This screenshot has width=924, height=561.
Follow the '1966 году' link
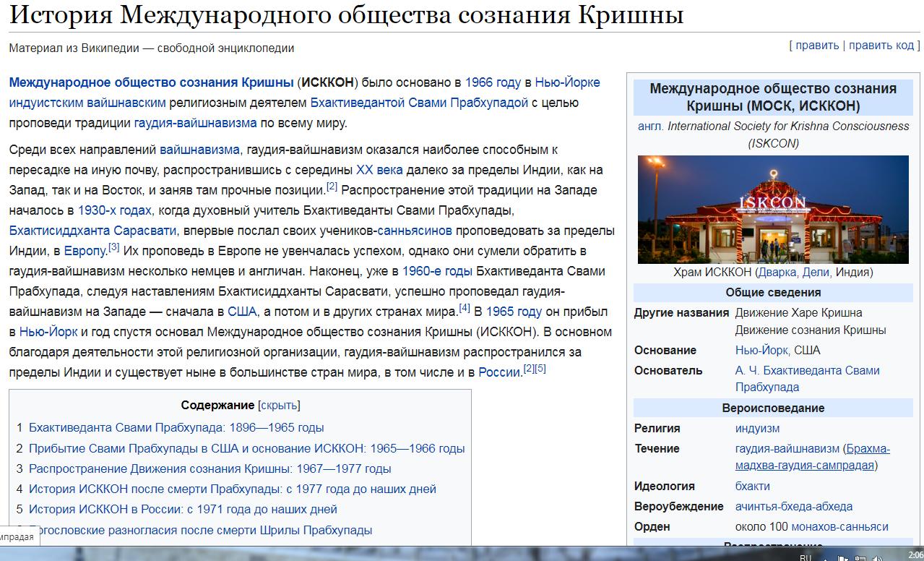[x=493, y=82]
